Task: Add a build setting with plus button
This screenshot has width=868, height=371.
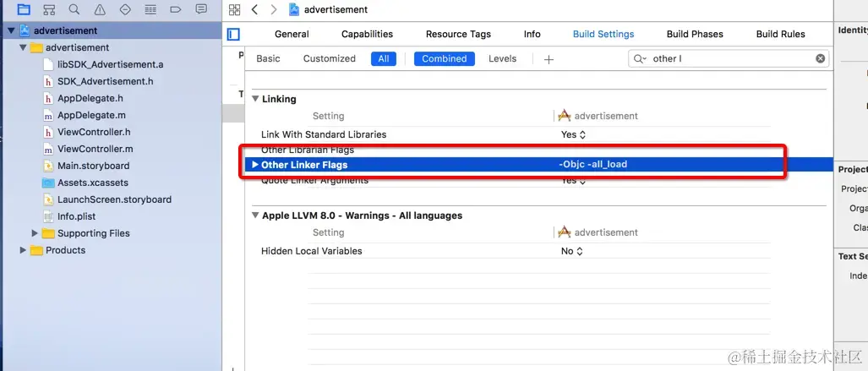Action: [x=549, y=59]
